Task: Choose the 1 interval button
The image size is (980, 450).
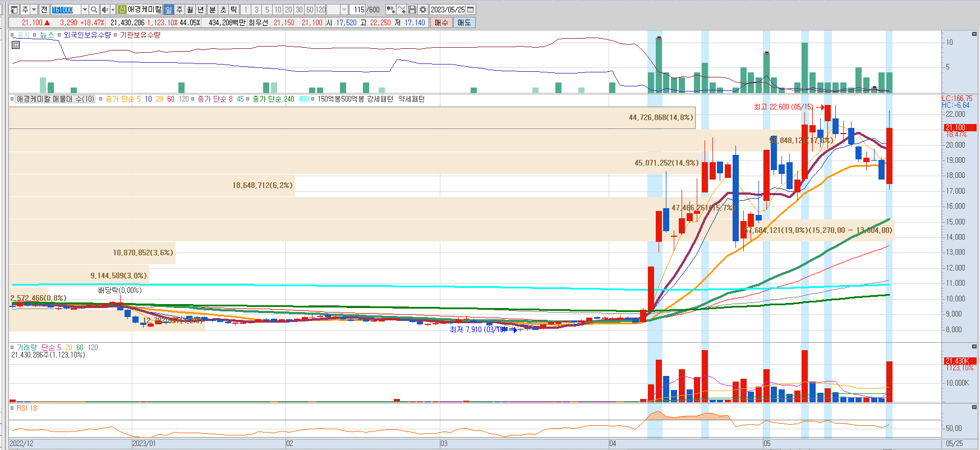Action: (245, 10)
